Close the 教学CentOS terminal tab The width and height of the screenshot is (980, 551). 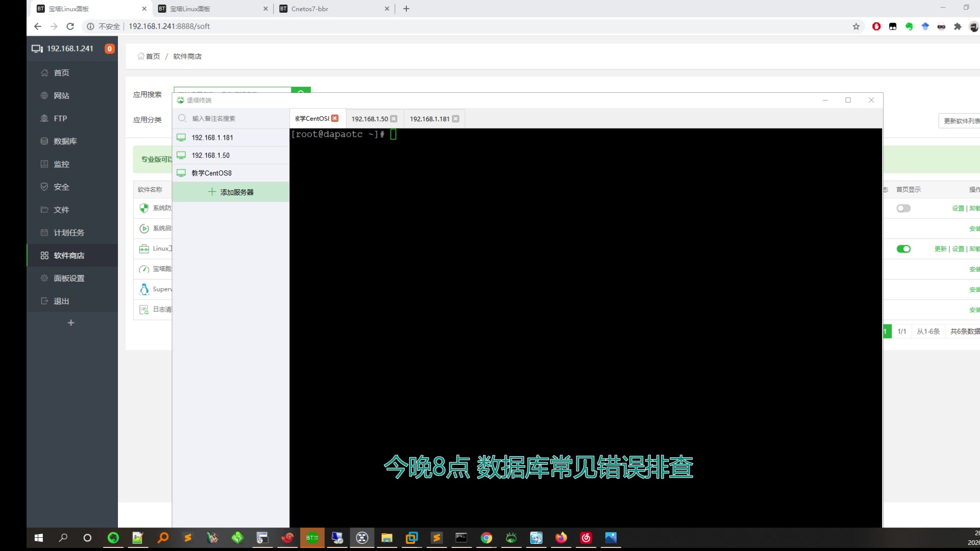coord(335,118)
